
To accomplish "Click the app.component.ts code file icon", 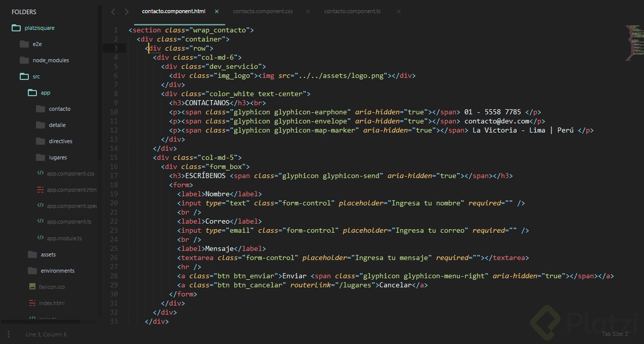I will tap(40, 222).
